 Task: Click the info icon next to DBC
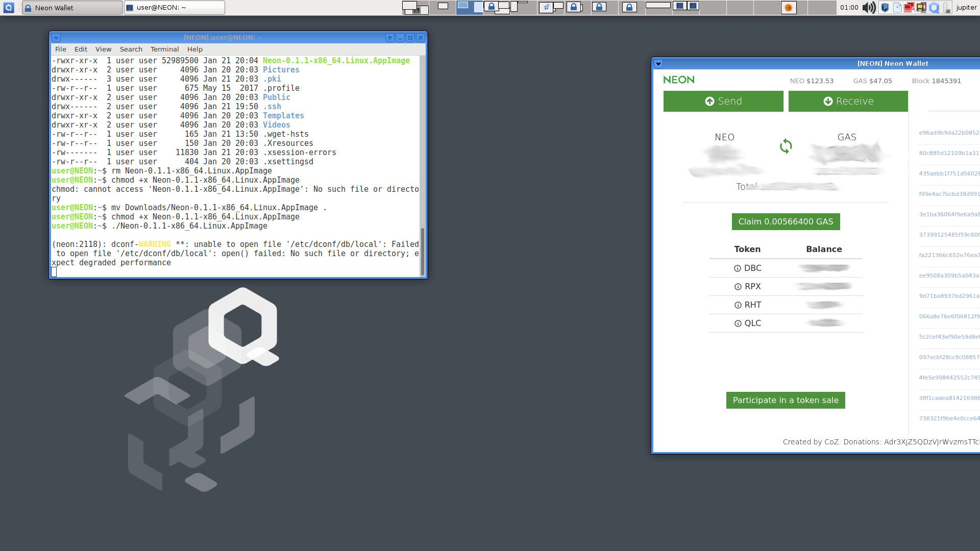737,268
